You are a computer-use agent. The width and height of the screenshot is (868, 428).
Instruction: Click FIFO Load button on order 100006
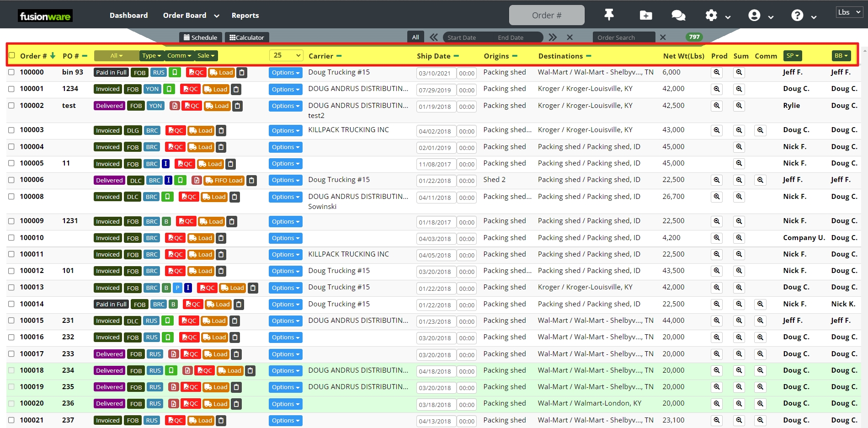coord(224,181)
